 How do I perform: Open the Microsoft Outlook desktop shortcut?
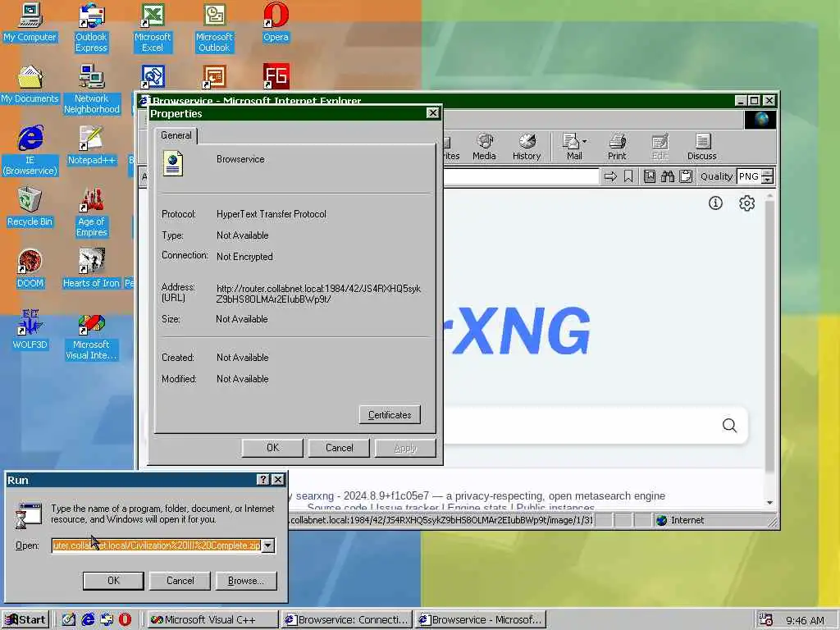coord(214,28)
